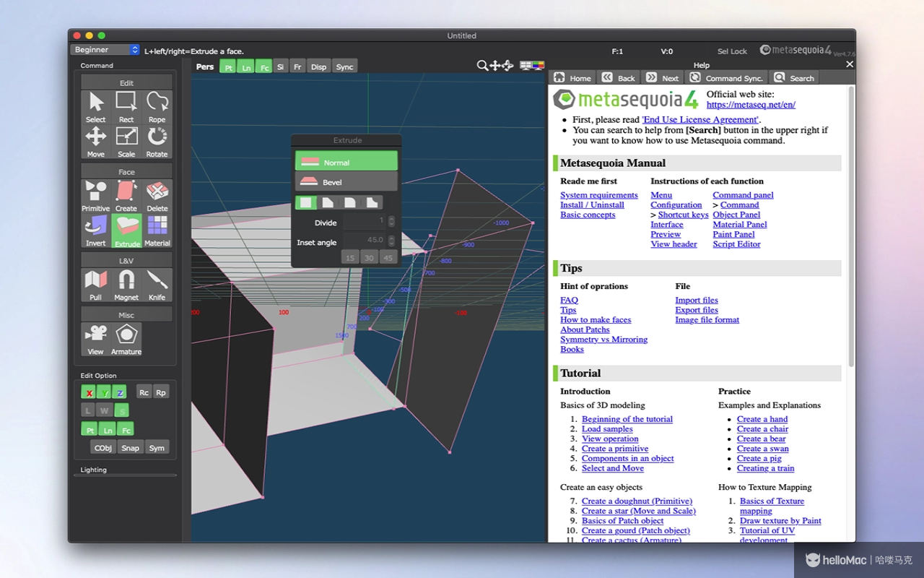Open the metaseq.net official site link

(751, 105)
